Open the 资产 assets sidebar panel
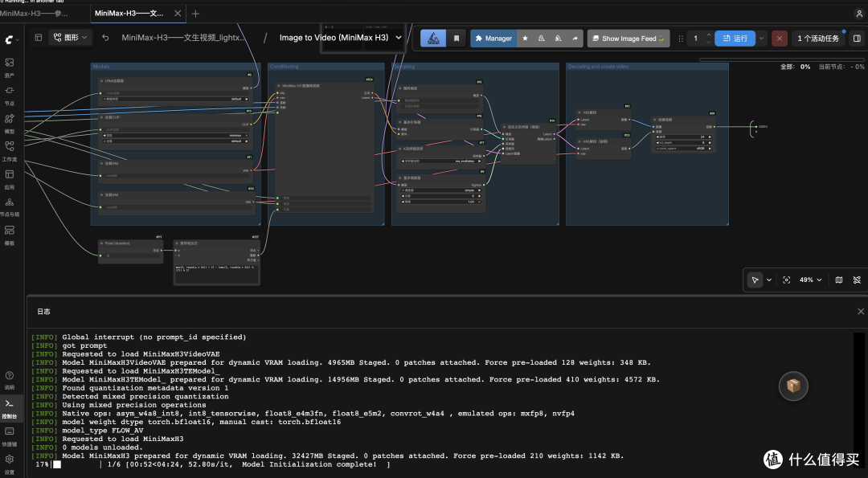Image resolution: width=868 pixels, height=478 pixels. pyautogui.click(x=10, y=67)
